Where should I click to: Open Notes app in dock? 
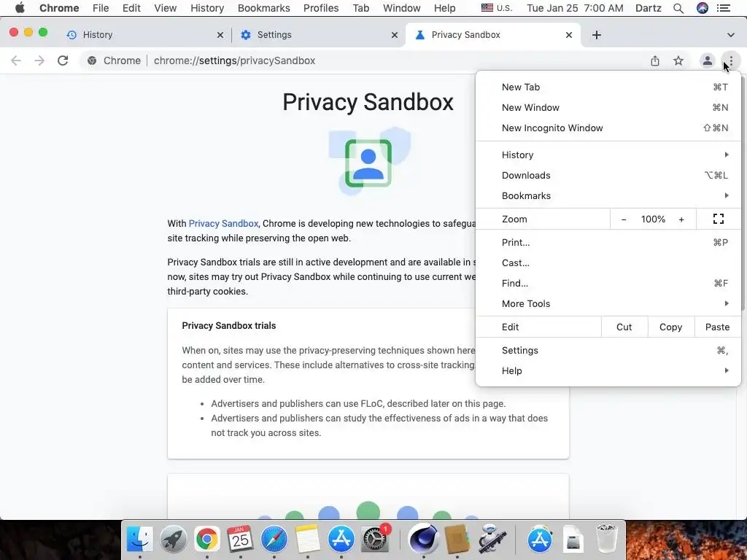(307, 539)
